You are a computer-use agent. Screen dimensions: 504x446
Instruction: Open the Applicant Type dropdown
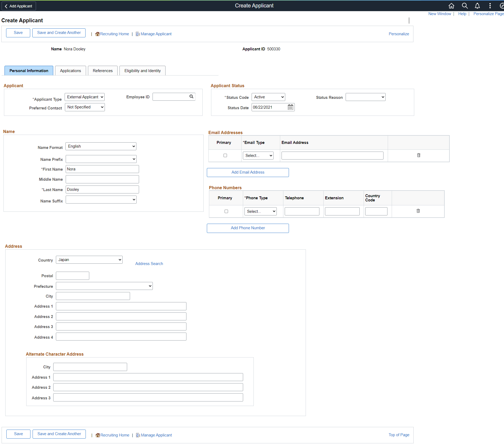coord(84,97)
